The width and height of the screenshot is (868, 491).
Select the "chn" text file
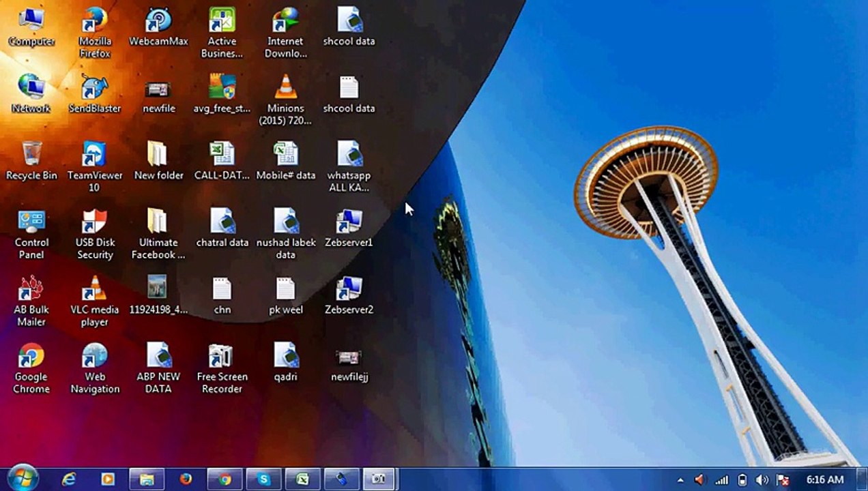222,295
